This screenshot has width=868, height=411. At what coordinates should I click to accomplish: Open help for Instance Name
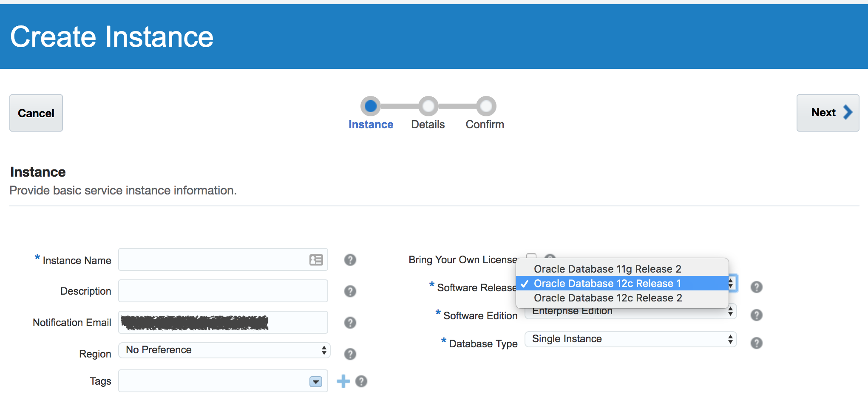[350, 260]
